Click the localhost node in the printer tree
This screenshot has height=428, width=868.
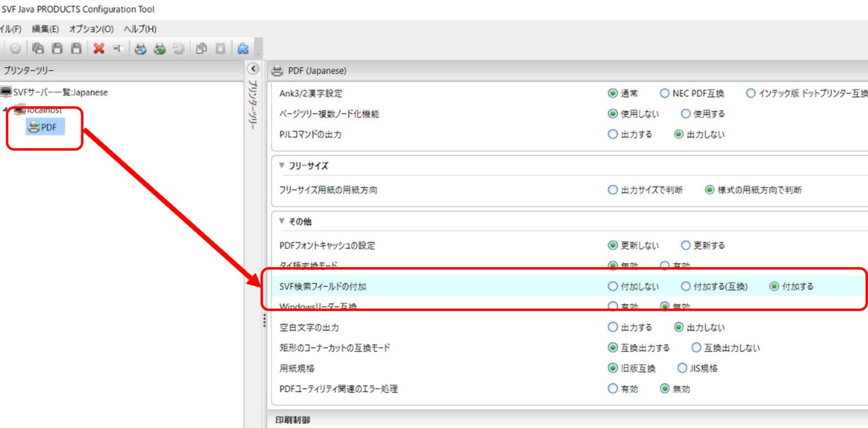tap(43, 110)
